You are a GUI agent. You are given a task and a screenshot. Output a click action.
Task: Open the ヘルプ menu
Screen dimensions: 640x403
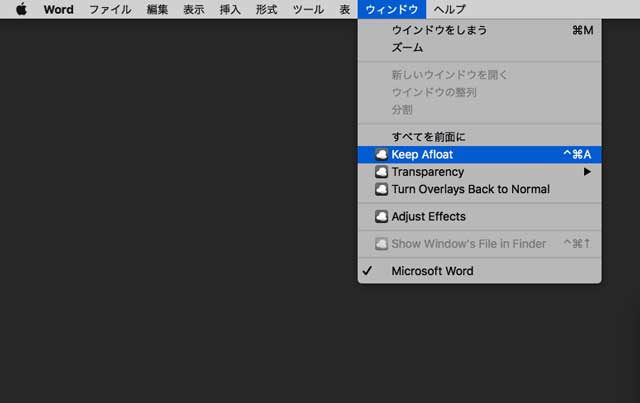tap(449, 9)
